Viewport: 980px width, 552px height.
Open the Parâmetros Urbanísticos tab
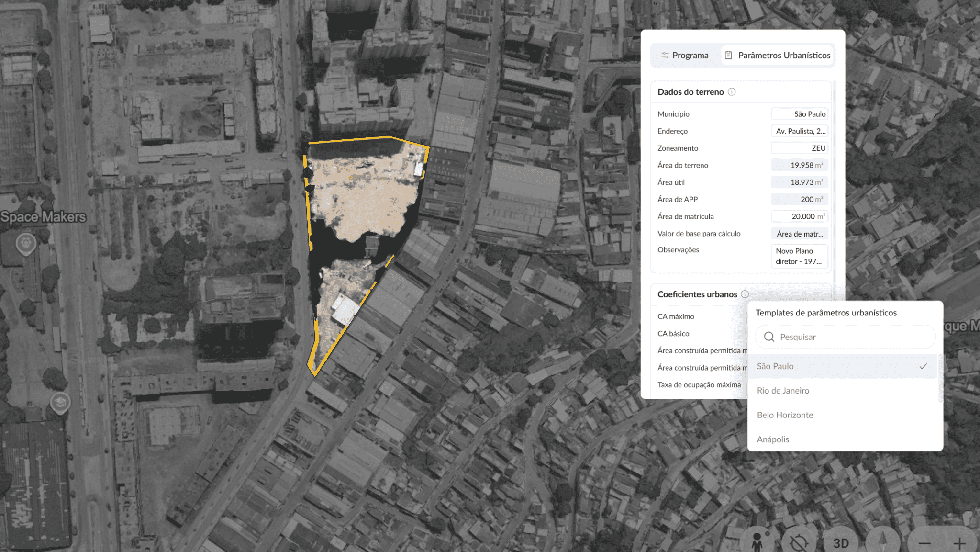coord(778,55)
